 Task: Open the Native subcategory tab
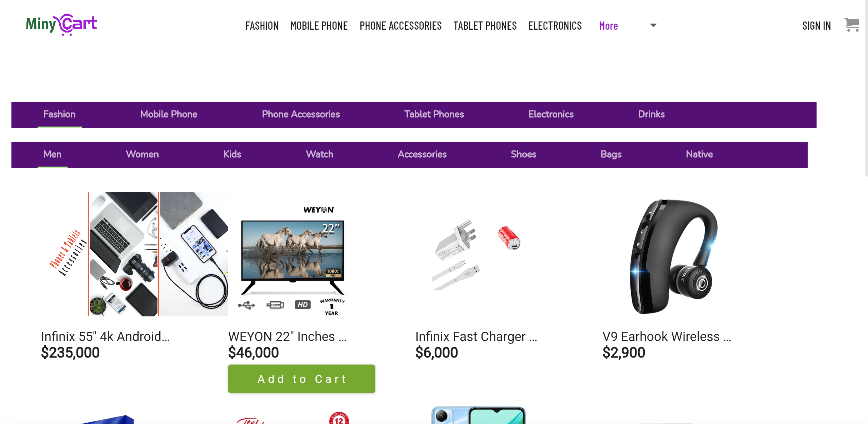699,154
